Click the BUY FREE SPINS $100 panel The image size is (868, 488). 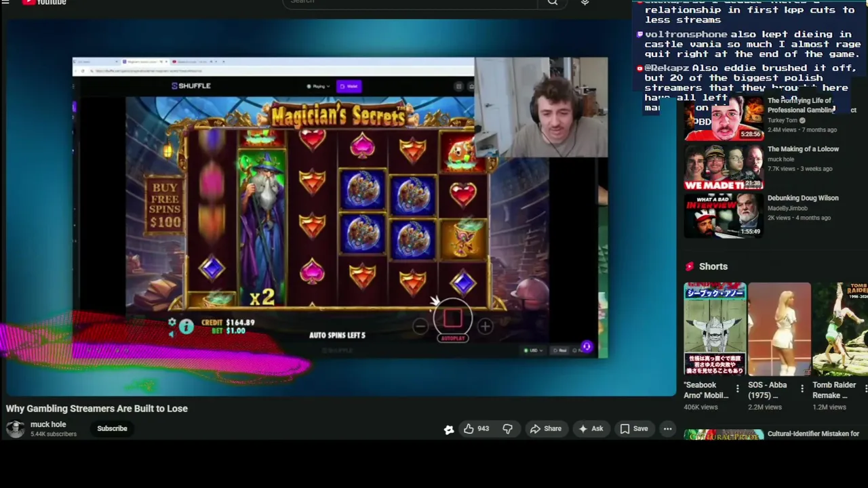pyautogui.click(x=165, y=205)
